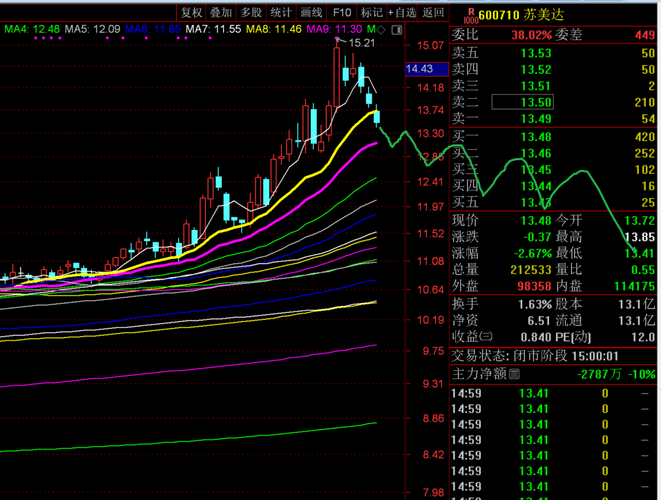Viewport: 661px width, 500px height.
Task: Click the 委差 449 value
Action: pos(645,35)
